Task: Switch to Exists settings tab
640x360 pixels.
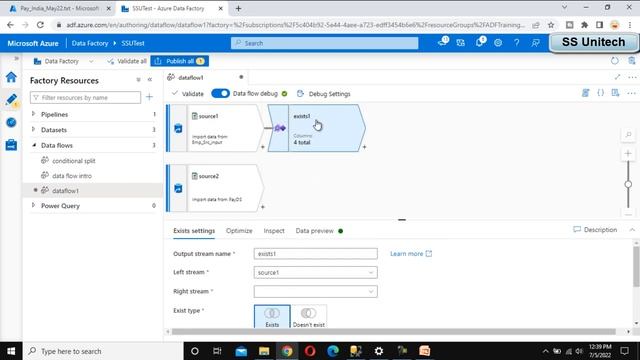Action: pos(194,231)
